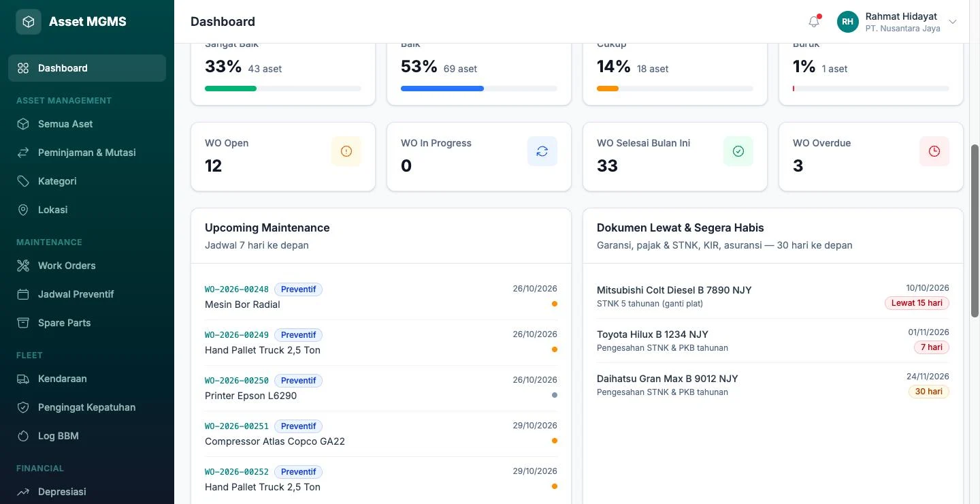Screen dimensions: 980x504
Task: Click the Asset MGMS cube logo icon
Action: (x=29, y=22)
